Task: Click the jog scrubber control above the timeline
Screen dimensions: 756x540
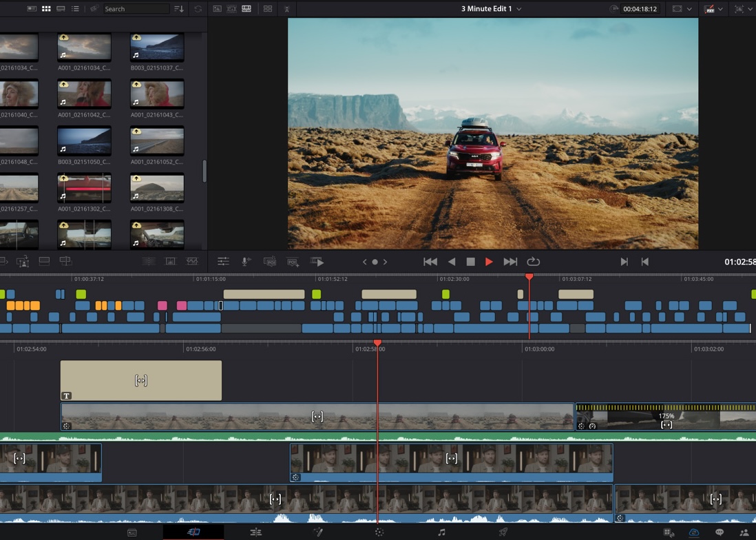Action: pos(375,262)
